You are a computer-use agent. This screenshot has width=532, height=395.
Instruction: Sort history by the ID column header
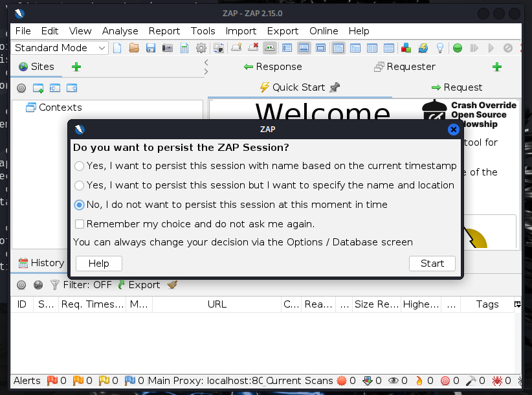[22, 304]
